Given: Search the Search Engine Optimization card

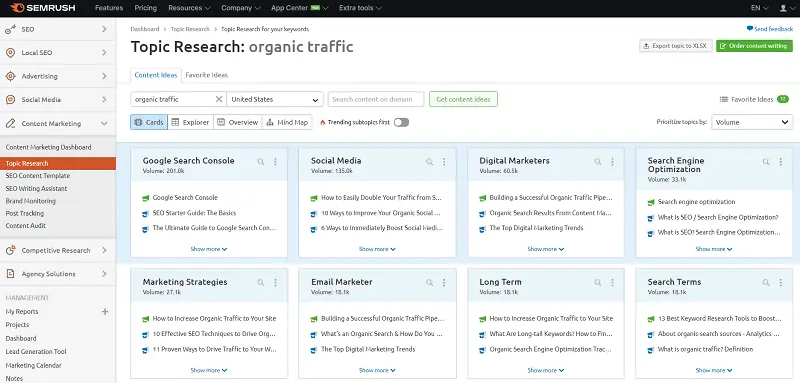Looking at the screenshot, I should pyautogui.click(x=766, y=162).
